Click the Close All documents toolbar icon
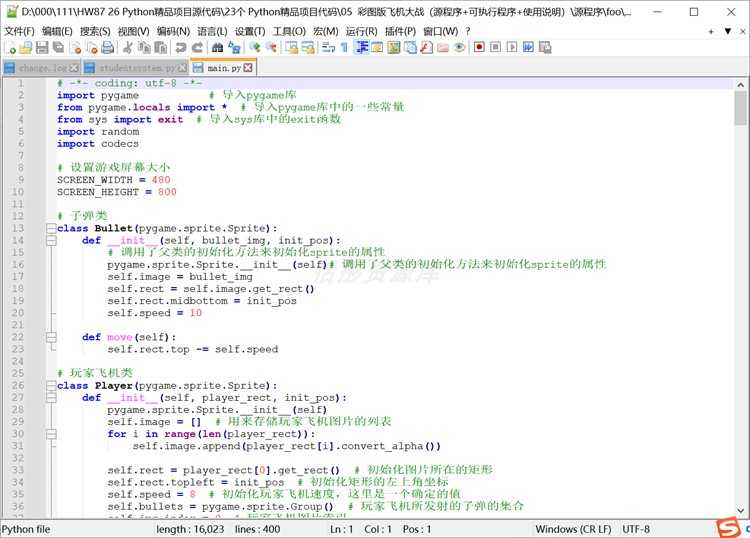This screenshot has width=750, height=538. (x=92, y=47)
